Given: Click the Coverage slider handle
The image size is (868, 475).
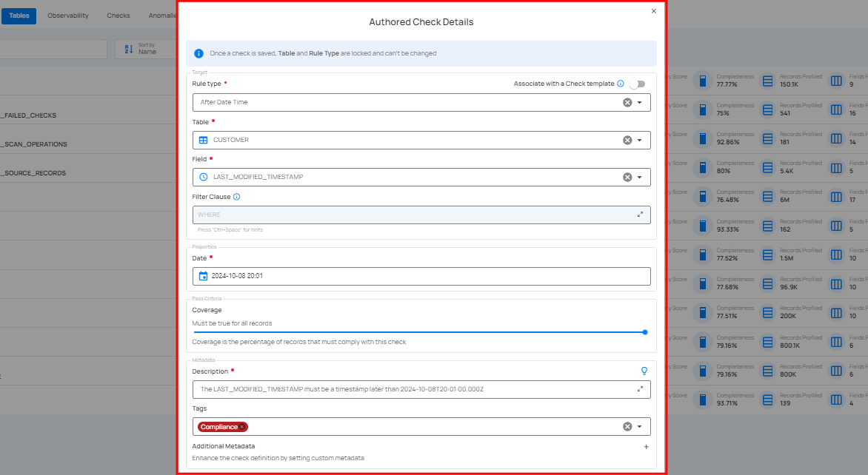Looking at the screenshot, I should tap(645, 332).
